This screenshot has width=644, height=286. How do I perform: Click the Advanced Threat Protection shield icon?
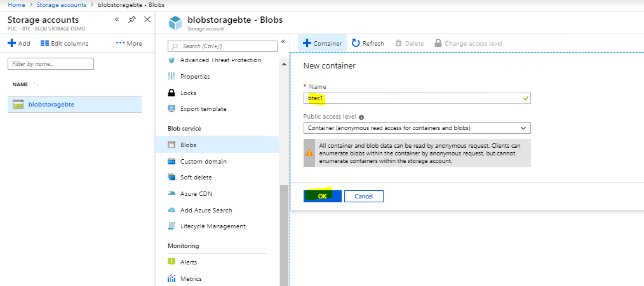click(171, 60)
